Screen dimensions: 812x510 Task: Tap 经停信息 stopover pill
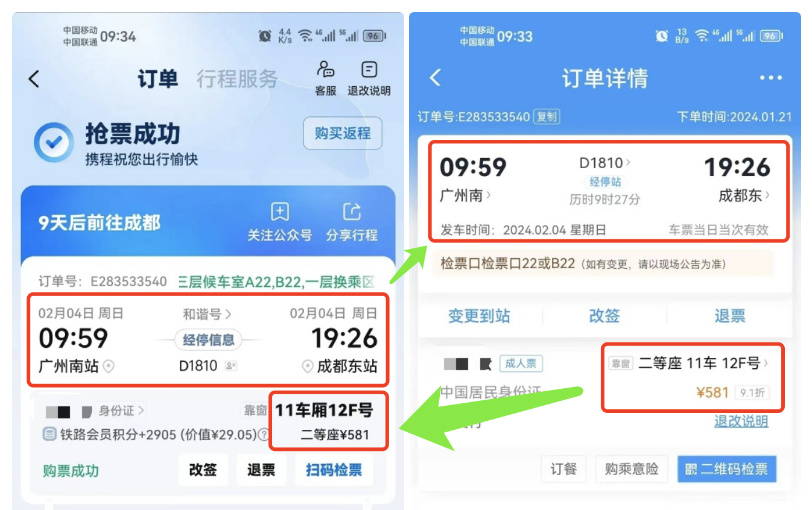208,340
